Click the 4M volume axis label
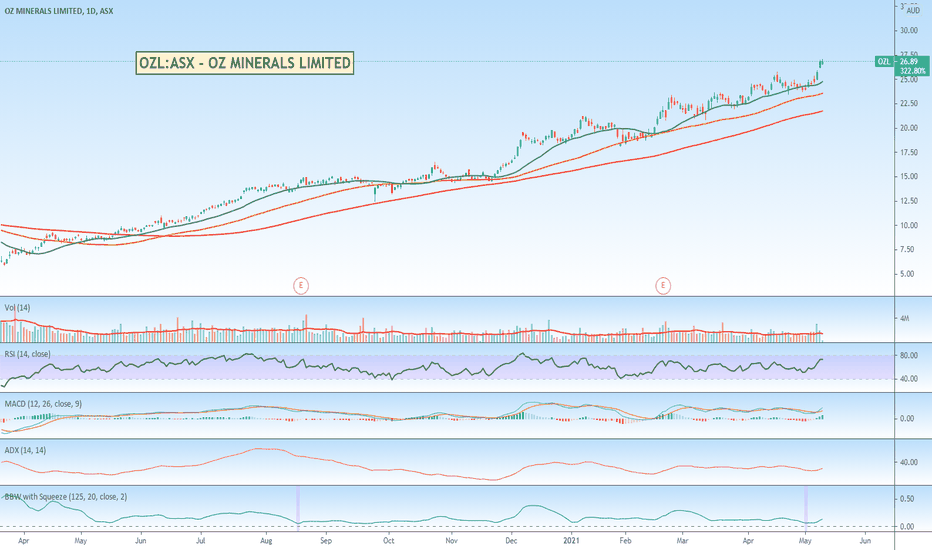 coord(905,318)
